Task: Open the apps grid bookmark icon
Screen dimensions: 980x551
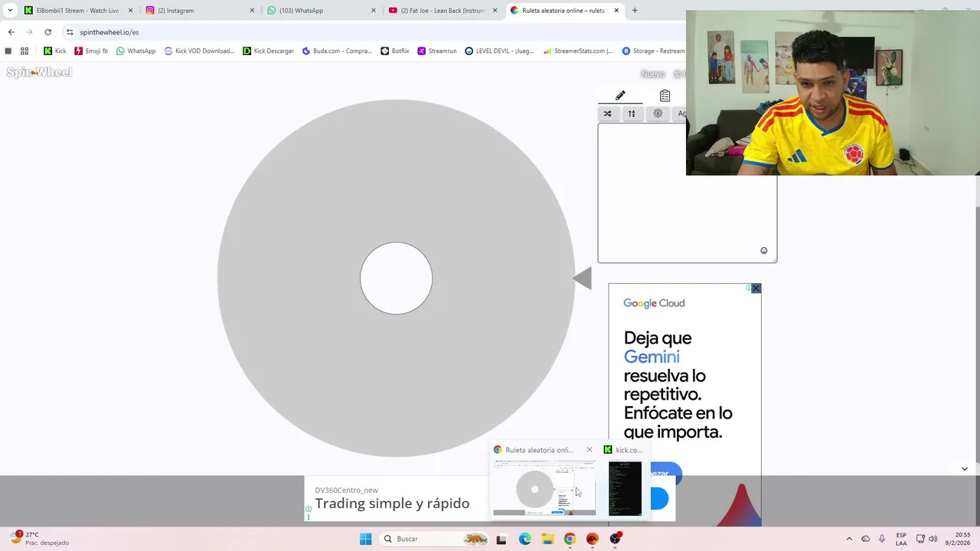Action: (24, 51)
